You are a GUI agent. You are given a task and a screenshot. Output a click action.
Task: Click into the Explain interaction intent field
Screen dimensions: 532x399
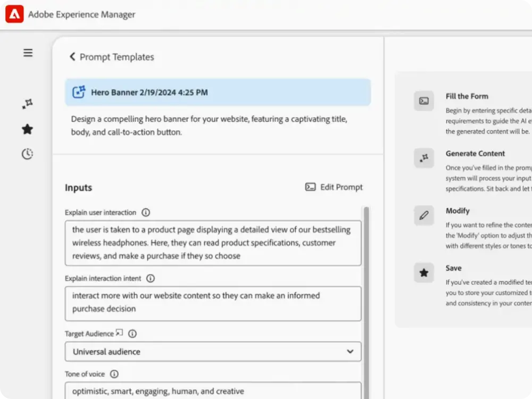(x=213, y=302)
